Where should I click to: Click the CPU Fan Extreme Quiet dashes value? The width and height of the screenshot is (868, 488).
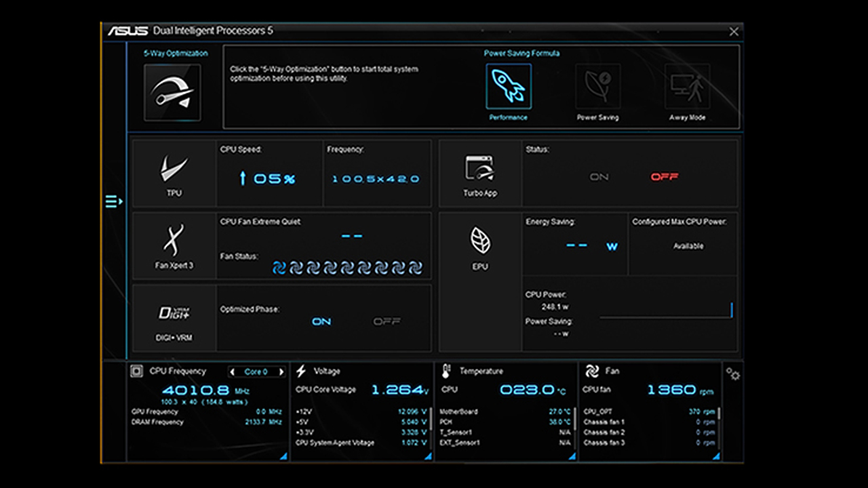[x=352, y=236]
